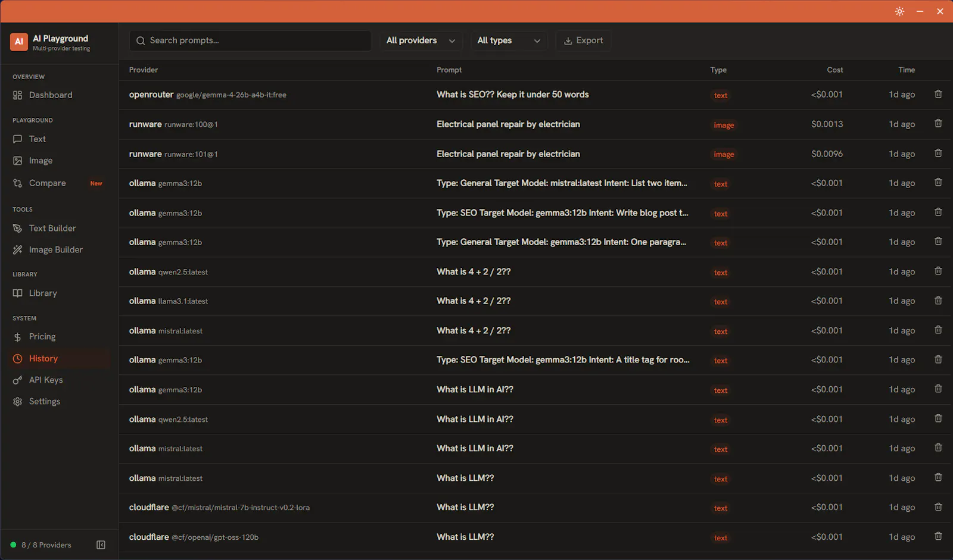Image resolution: width=953 pixels, height=560 pixels.
Task: Collapse the sidebar panel icon
Action: click(101, 545)
